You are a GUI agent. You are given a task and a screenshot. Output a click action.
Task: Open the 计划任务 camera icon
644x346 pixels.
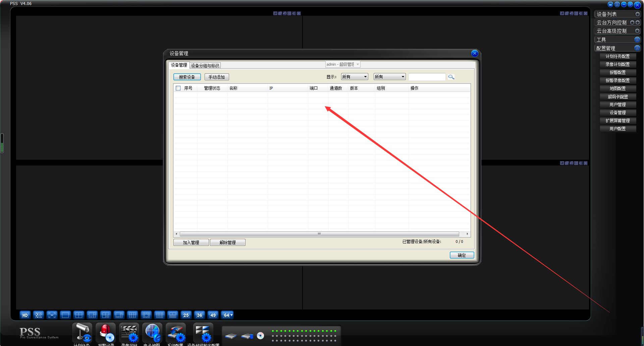tap(82, 332)
